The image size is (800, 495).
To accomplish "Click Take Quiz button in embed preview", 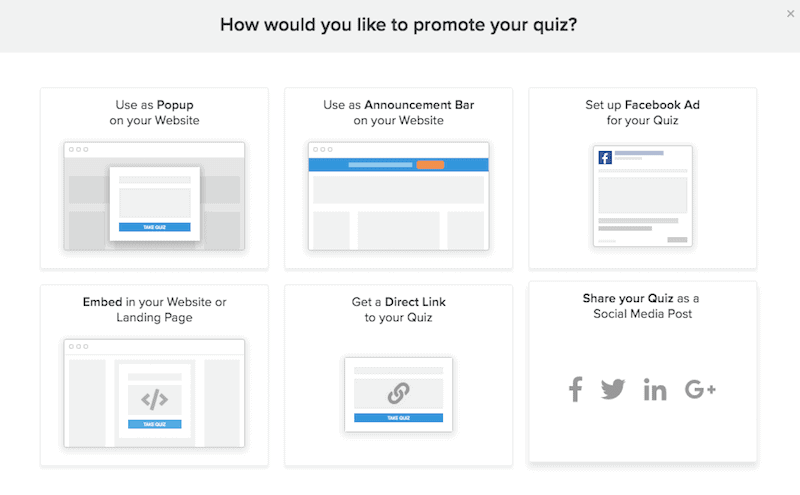I will point(155,424).
